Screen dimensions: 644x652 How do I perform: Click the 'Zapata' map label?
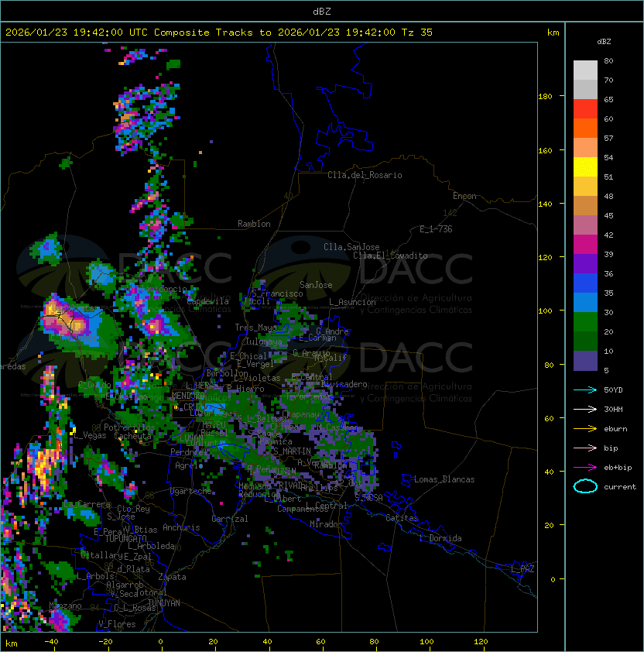[172, 577]
